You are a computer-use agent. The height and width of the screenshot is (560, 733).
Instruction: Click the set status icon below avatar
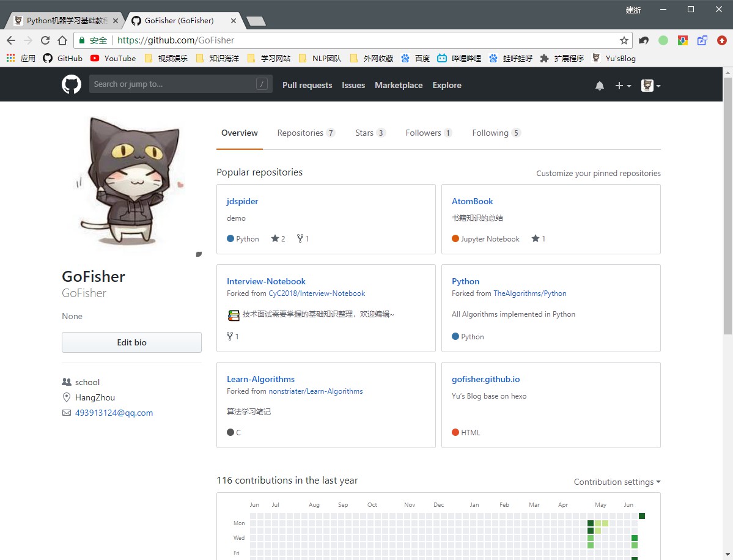click(x=199, y=254)
